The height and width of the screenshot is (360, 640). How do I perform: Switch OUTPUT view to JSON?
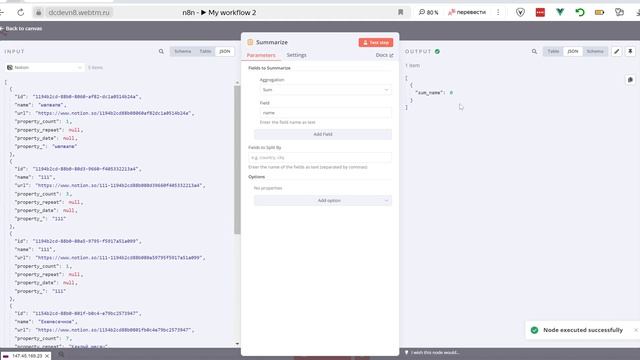tap(573, 51)
